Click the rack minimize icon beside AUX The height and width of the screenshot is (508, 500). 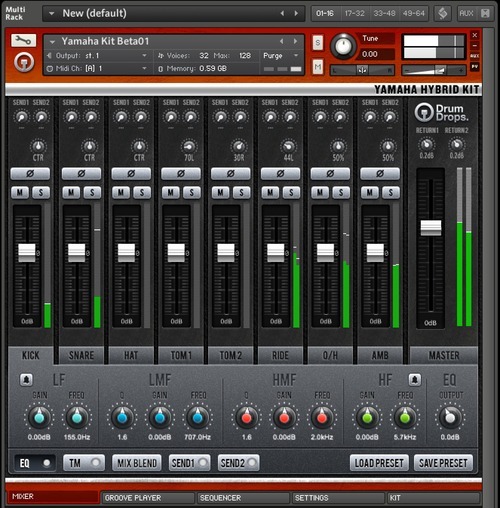click(x=485, y=13)
